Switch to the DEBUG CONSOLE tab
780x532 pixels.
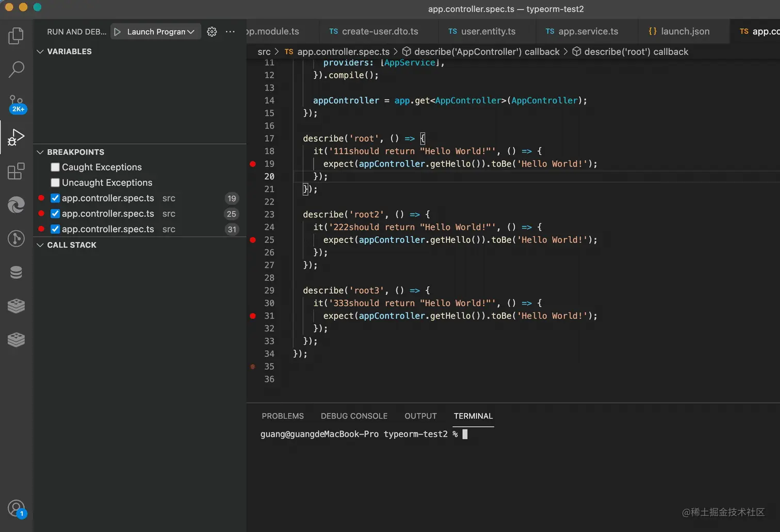(x=354, y=416)
